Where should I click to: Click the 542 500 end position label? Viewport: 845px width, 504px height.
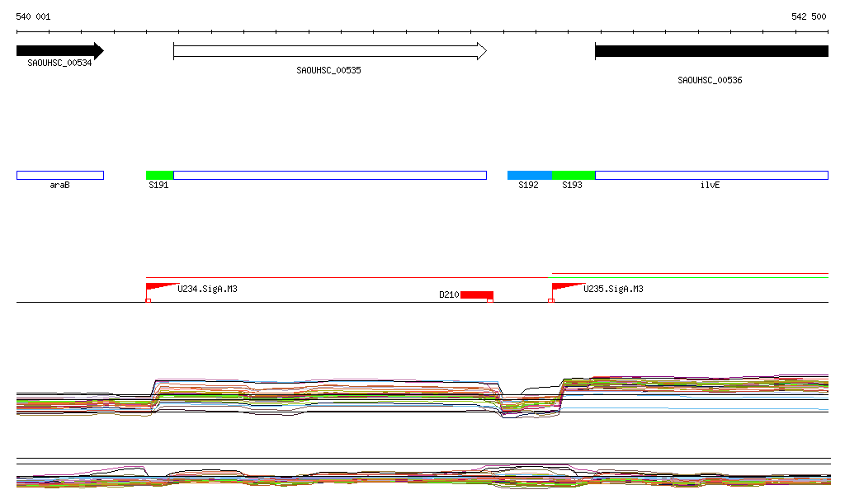click(809, 16)
